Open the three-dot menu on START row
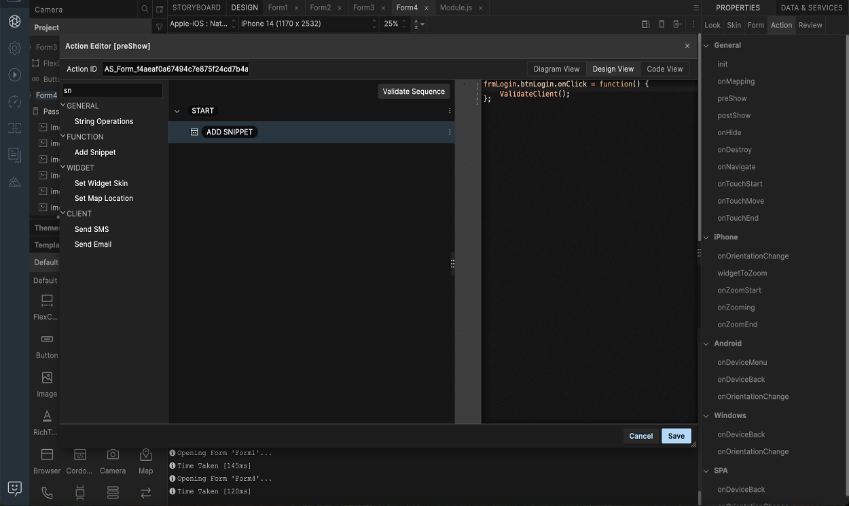850x506 pixels. coord(449,111)
